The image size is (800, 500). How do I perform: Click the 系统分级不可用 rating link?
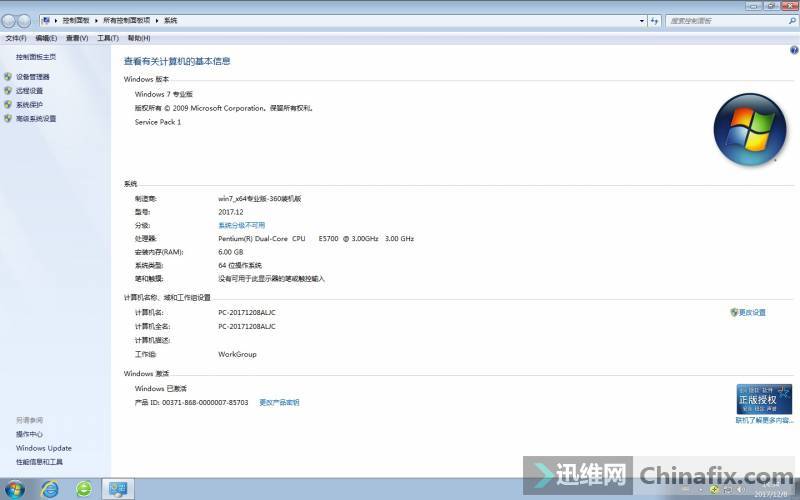click(241, 225)
